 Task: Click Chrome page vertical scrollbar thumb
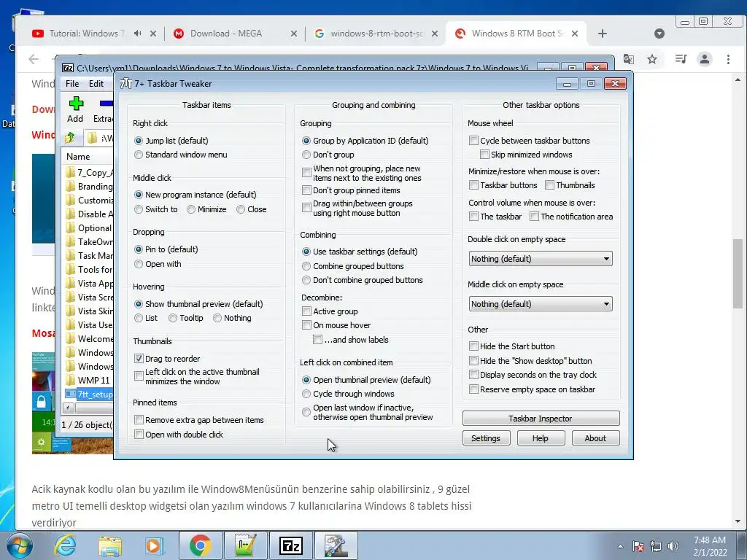[738, 274]
